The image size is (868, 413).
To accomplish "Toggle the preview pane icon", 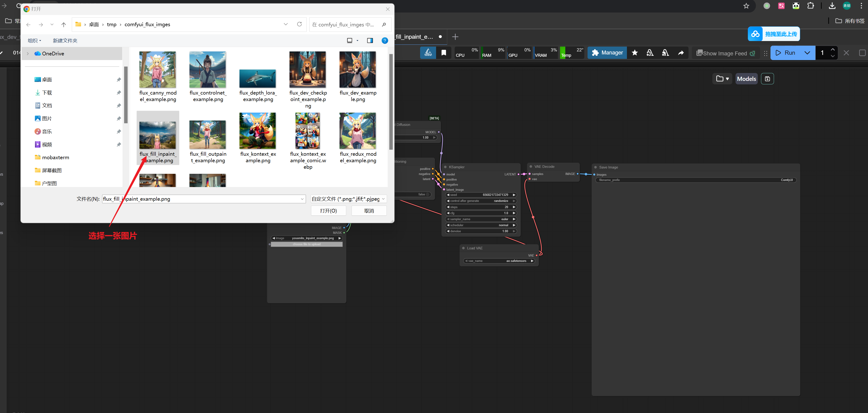I will pos(370,41).
